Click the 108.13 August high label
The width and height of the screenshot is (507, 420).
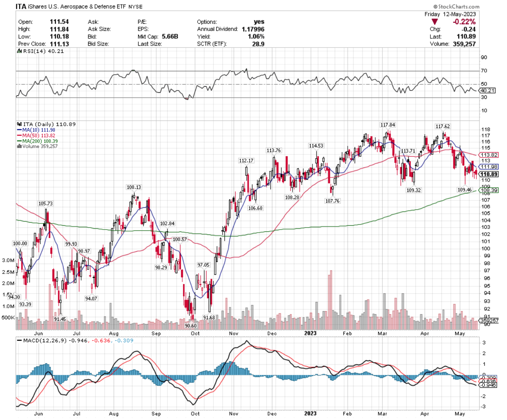134,187
